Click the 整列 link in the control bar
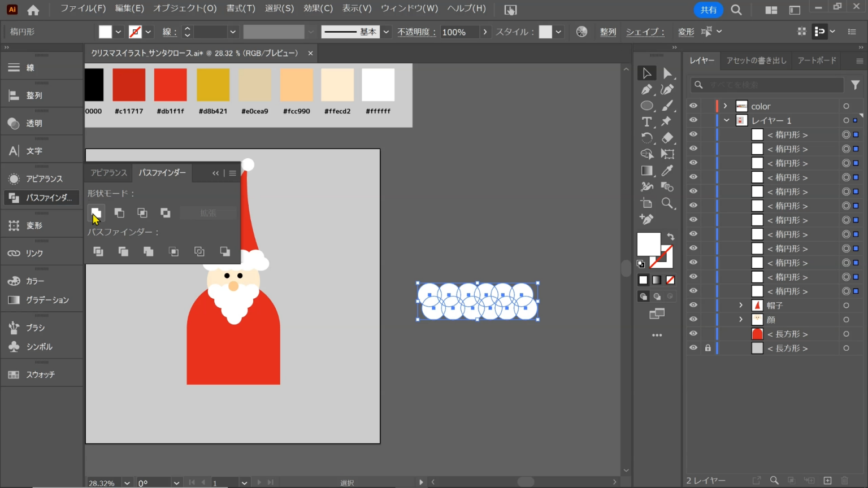 click(608, 32)
